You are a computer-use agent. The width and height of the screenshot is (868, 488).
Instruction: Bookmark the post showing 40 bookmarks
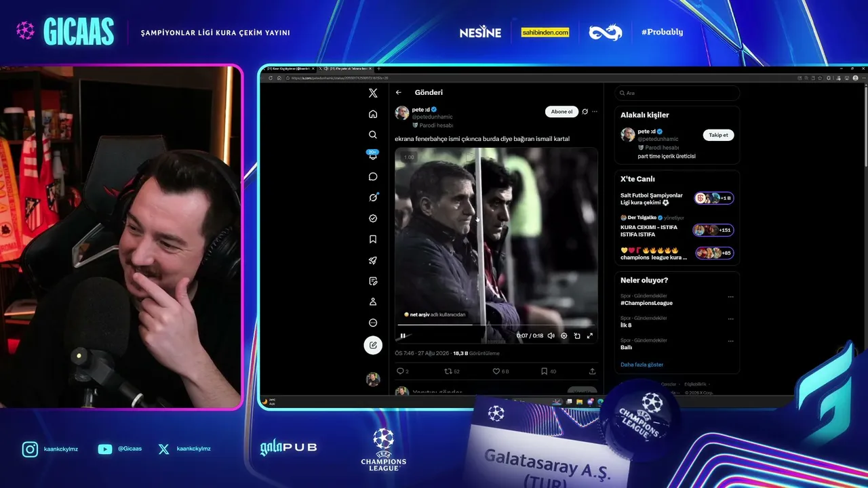click(545, 371)
